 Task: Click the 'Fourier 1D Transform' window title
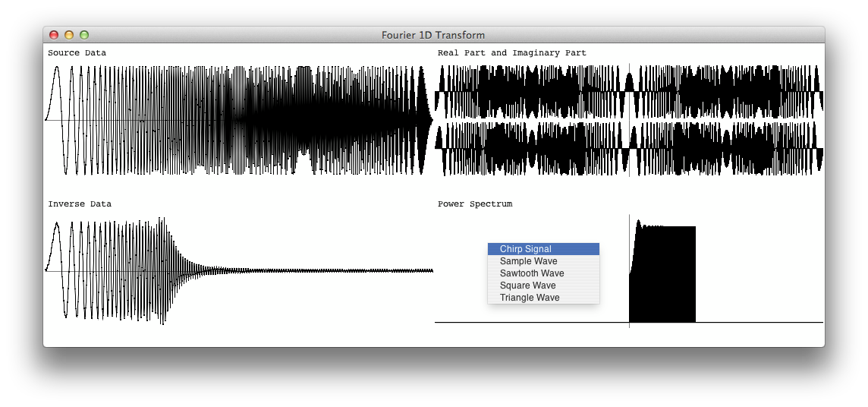click(x=433, y=35)
